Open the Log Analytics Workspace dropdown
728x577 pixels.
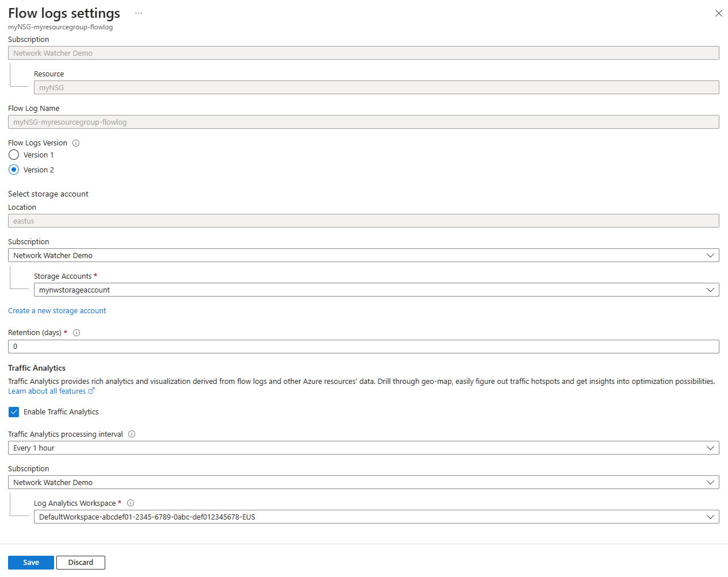[376, 517]
